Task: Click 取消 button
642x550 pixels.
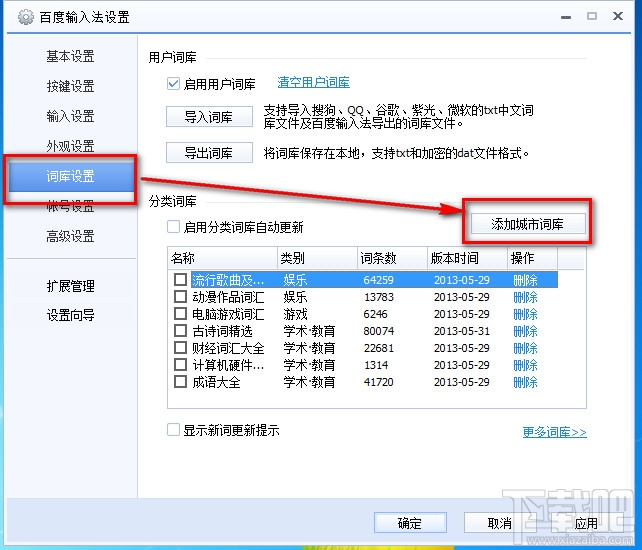Action: (500, 523)
